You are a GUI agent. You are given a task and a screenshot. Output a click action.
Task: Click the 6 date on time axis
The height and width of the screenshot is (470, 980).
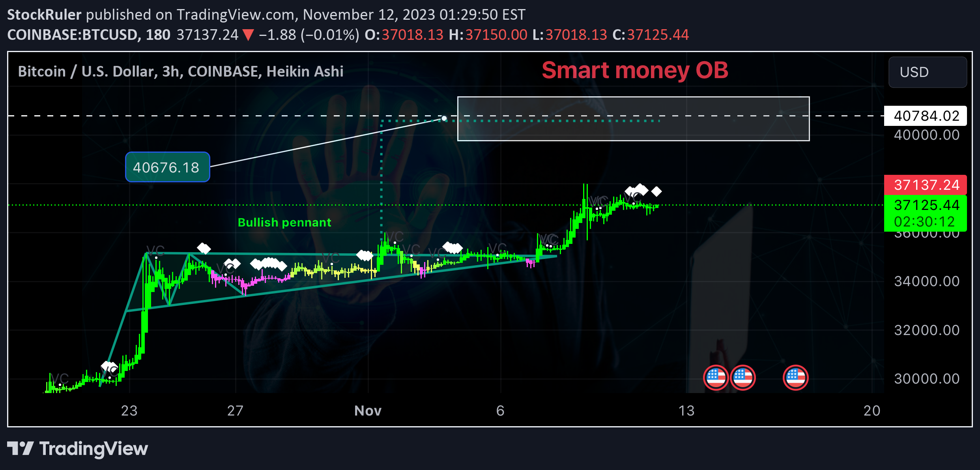coord(500,411)
